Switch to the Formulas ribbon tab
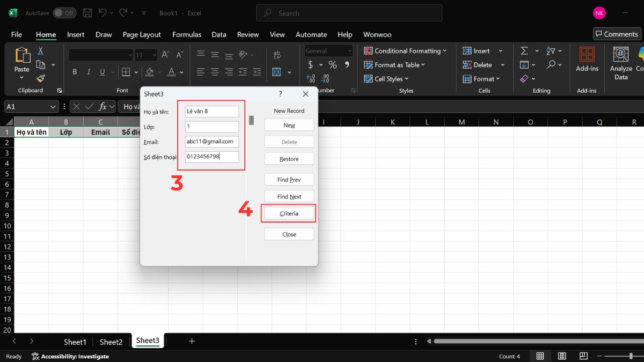Viewport: 644px width, 362px height. (x=187, y=34)
